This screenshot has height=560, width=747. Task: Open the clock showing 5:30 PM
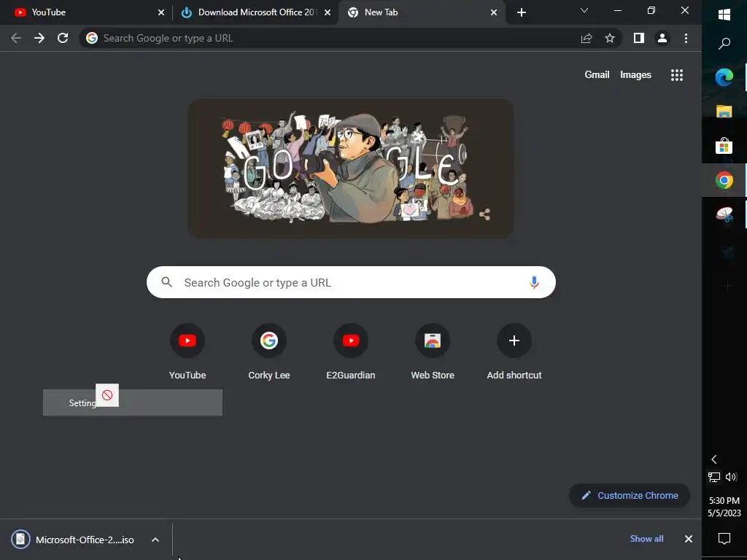pos(724,507)
